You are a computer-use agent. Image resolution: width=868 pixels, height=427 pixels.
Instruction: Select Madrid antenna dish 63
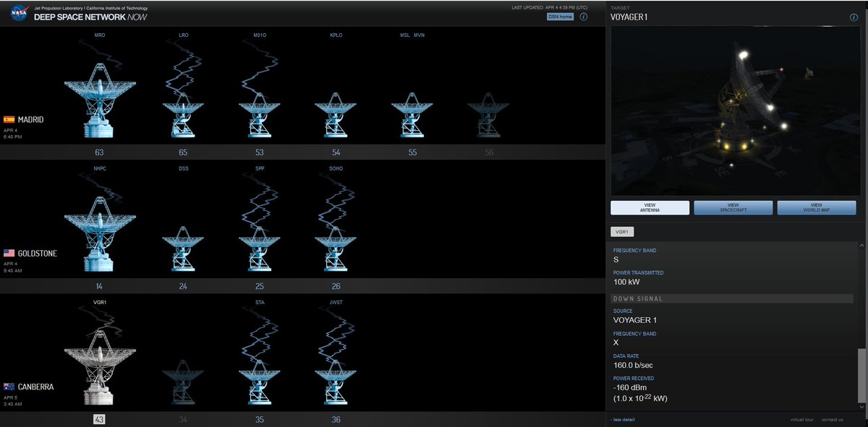(x=99, y=101)
